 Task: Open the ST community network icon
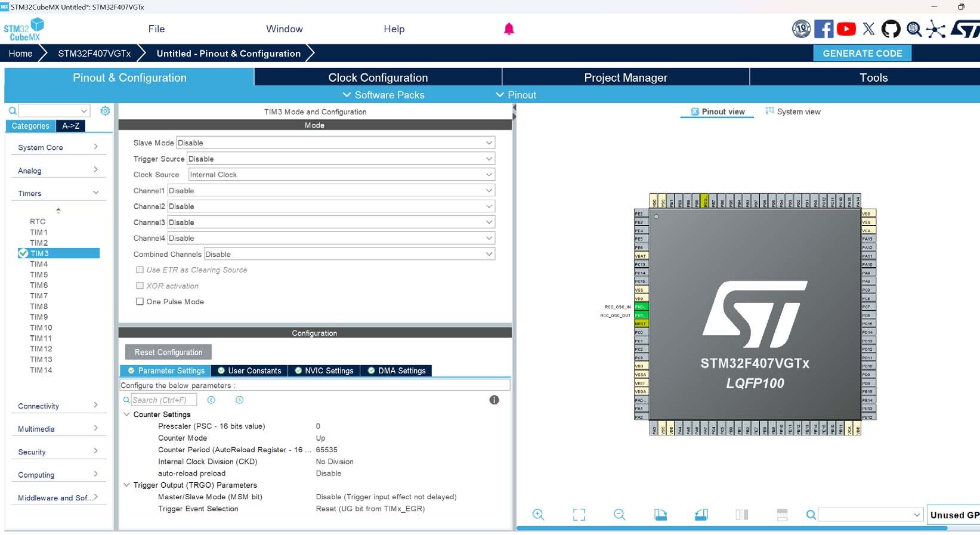(x=936, y=29)
